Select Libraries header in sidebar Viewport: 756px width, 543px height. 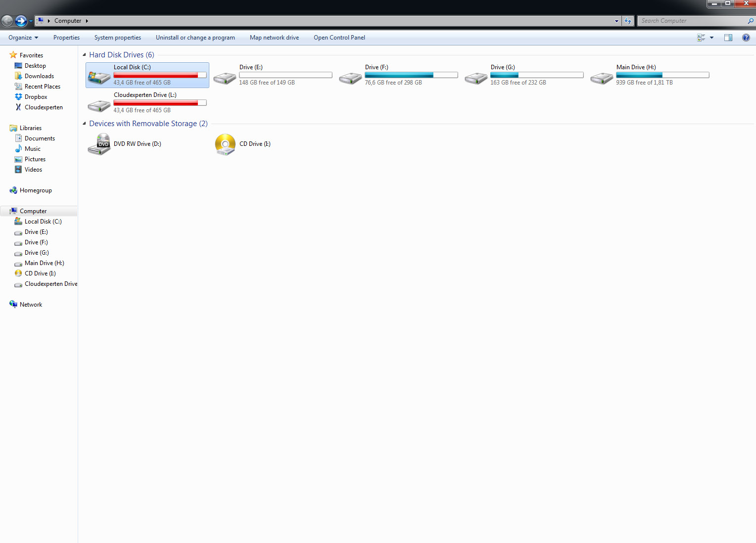coord(31,128)
